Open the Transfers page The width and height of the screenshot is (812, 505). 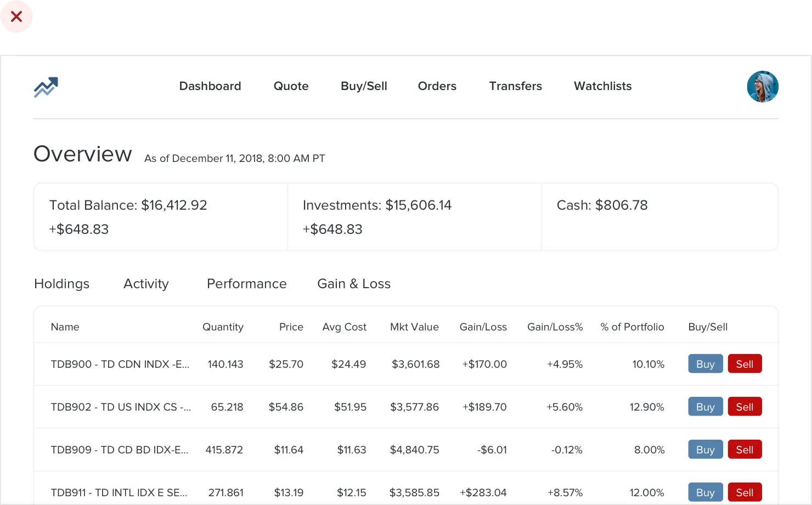pyautogui.click(x=515, y=86)
